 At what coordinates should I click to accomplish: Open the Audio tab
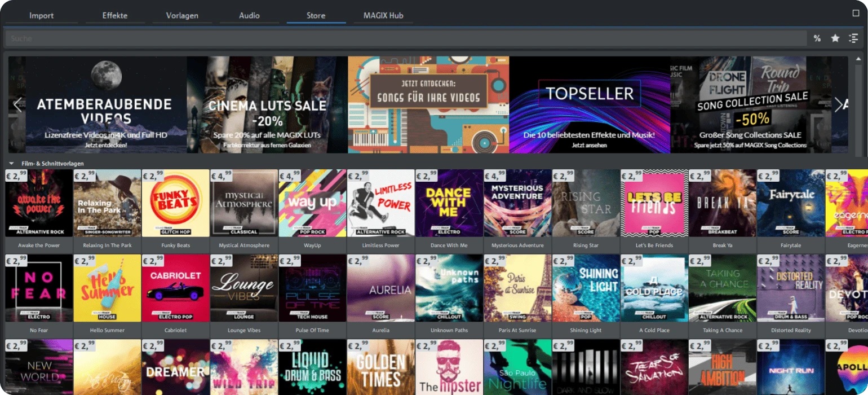pos(249,15)
